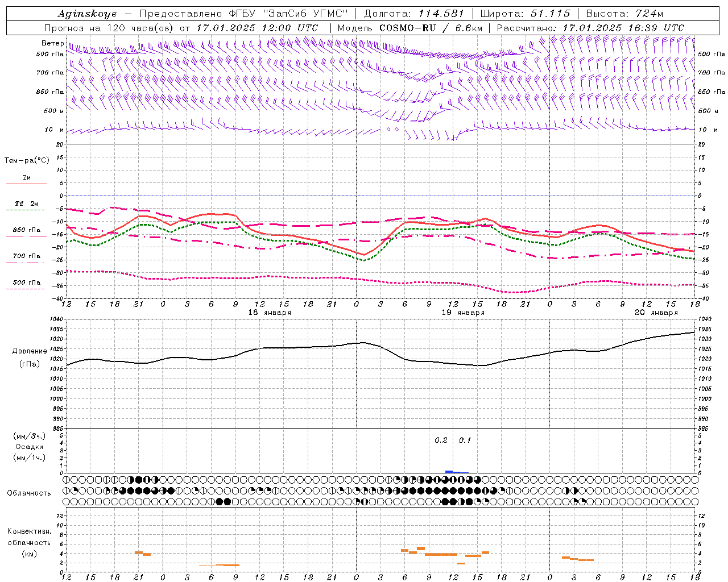Click the '(км)' unit of convective cloud panel
Viewport: 728px width, 582px height.
pos(29,554)
